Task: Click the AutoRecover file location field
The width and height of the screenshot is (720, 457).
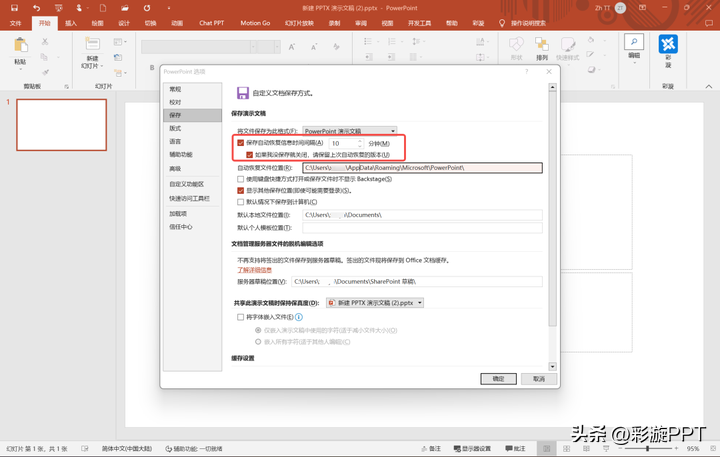Action: (422, 168)
